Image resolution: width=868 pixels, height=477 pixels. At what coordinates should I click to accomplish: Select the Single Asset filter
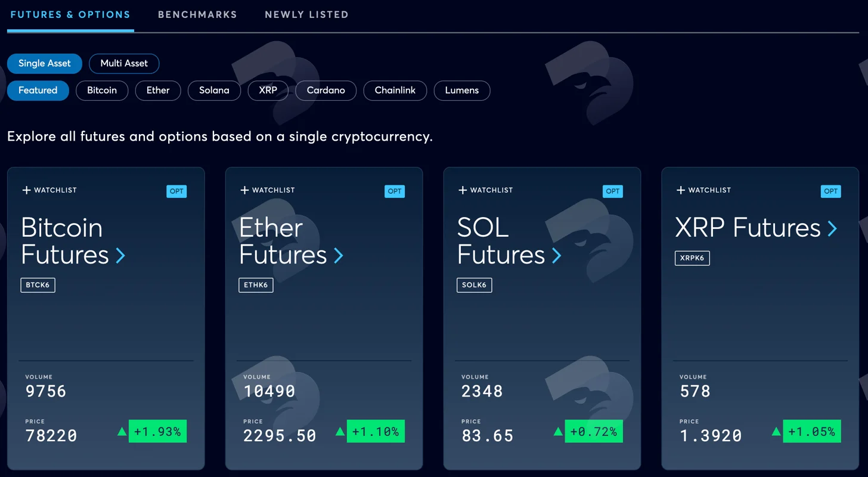tap(45, 63)
